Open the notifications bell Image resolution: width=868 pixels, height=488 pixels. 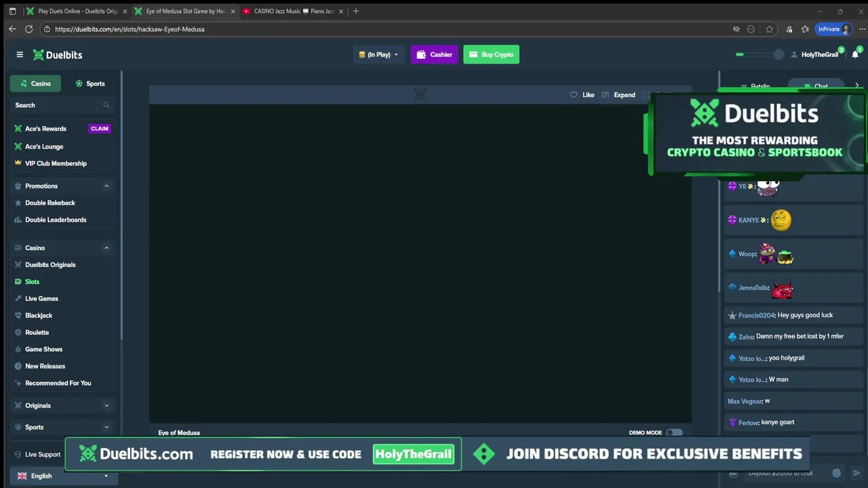click(x=855, y=55)
